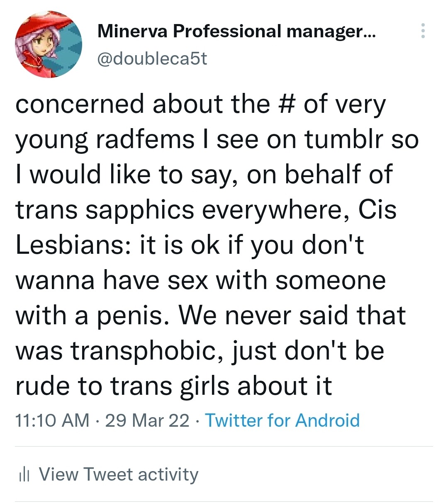Open View Tweet activity

pyautogui.click(x=109, y=474)
